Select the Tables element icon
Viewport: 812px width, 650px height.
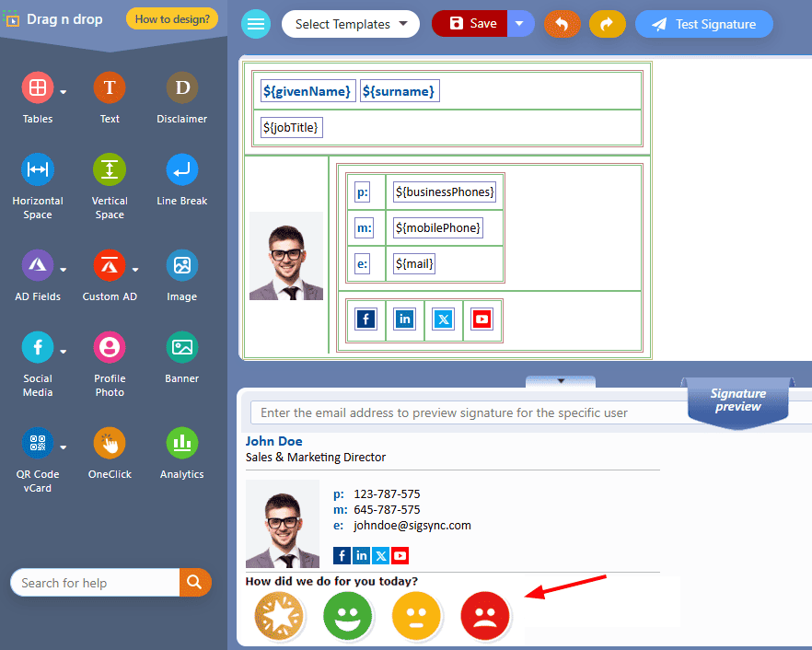(x=37, y=87)
